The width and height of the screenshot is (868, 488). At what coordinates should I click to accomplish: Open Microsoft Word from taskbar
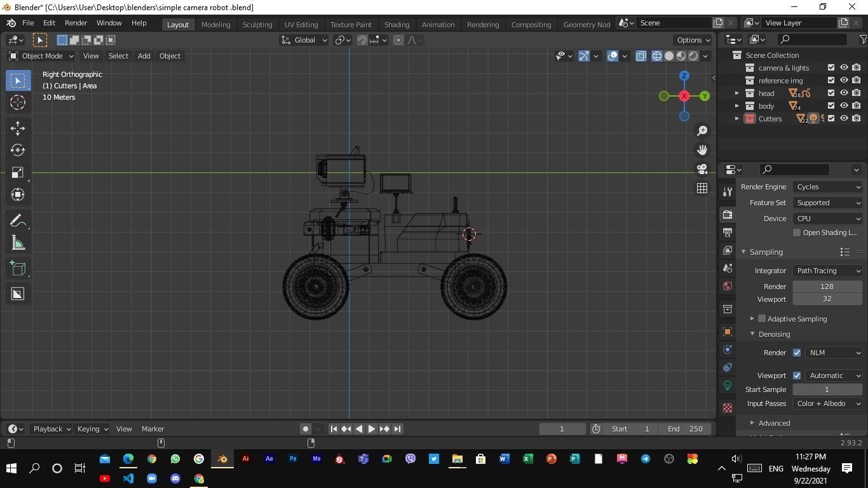(505, 459)
